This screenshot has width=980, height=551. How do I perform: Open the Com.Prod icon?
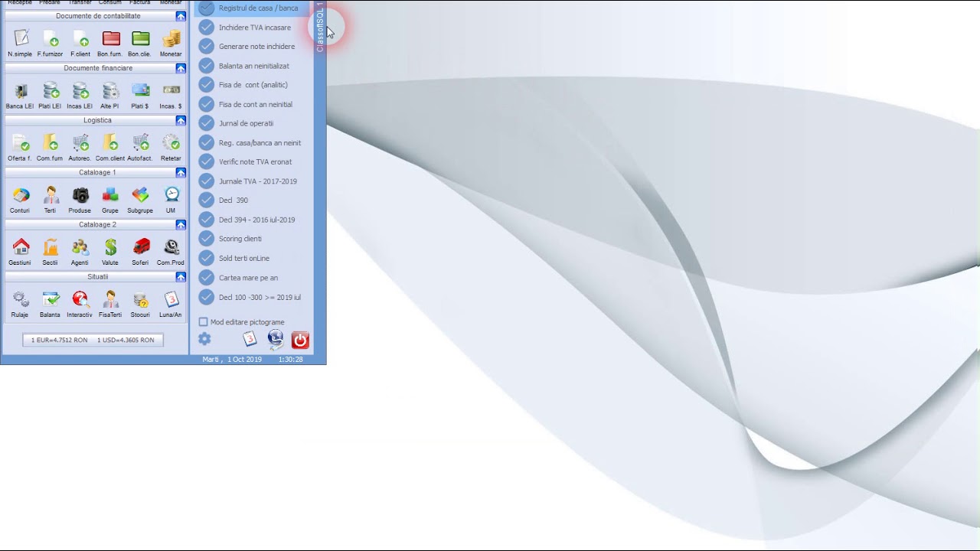[x=171, y=246]
